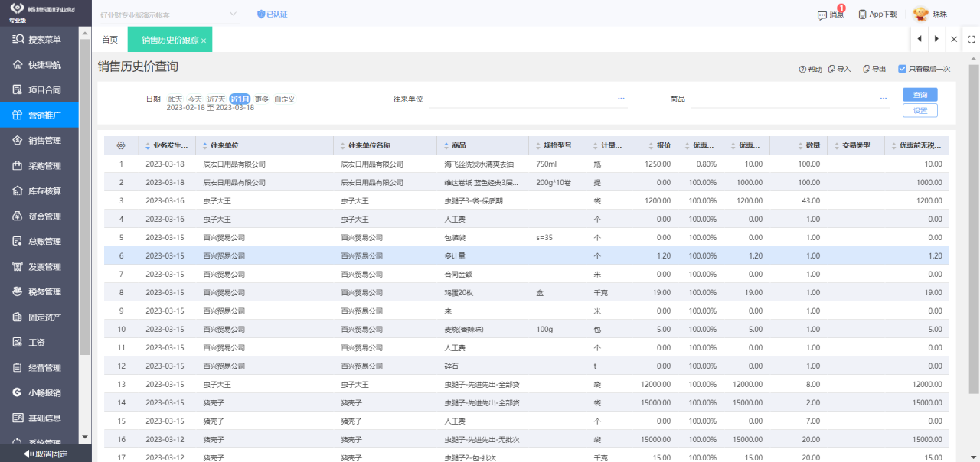
Task: Sort by 往来单位名称 column
Action: coord(385,145)
